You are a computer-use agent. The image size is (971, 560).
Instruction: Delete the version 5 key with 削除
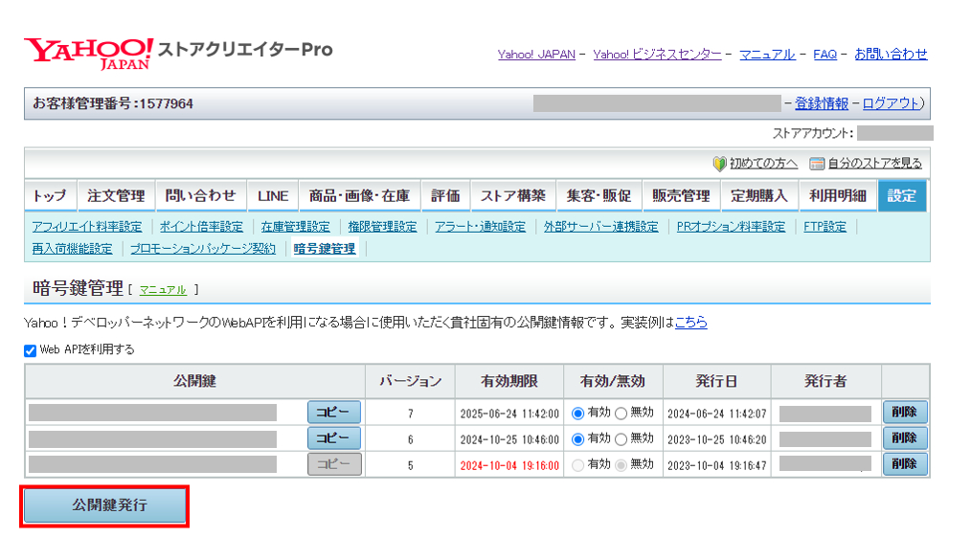pos(905,464)
